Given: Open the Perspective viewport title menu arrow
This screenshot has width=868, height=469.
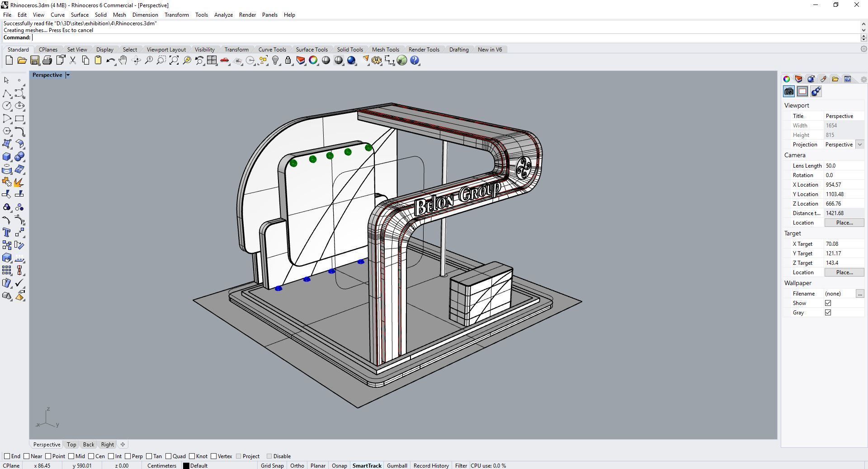Looking at the screenshot, I should pyautogui.click(x=68, y=75).
